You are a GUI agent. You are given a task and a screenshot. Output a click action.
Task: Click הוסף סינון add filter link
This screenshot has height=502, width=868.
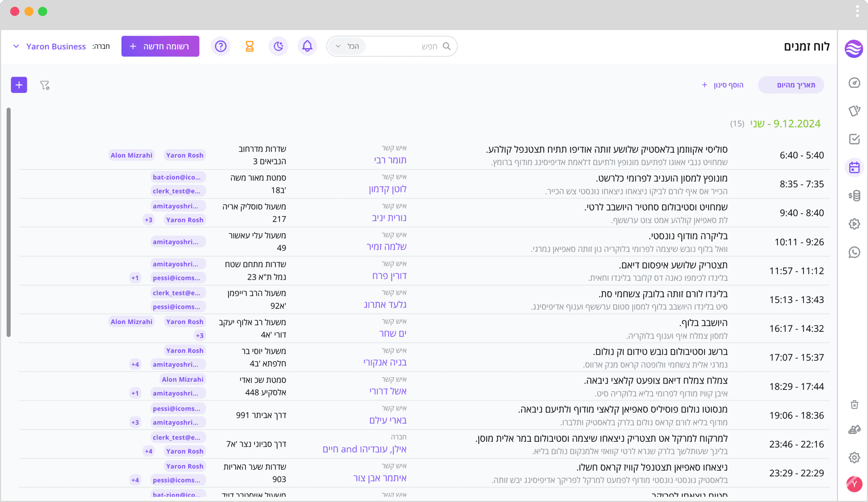723,85
